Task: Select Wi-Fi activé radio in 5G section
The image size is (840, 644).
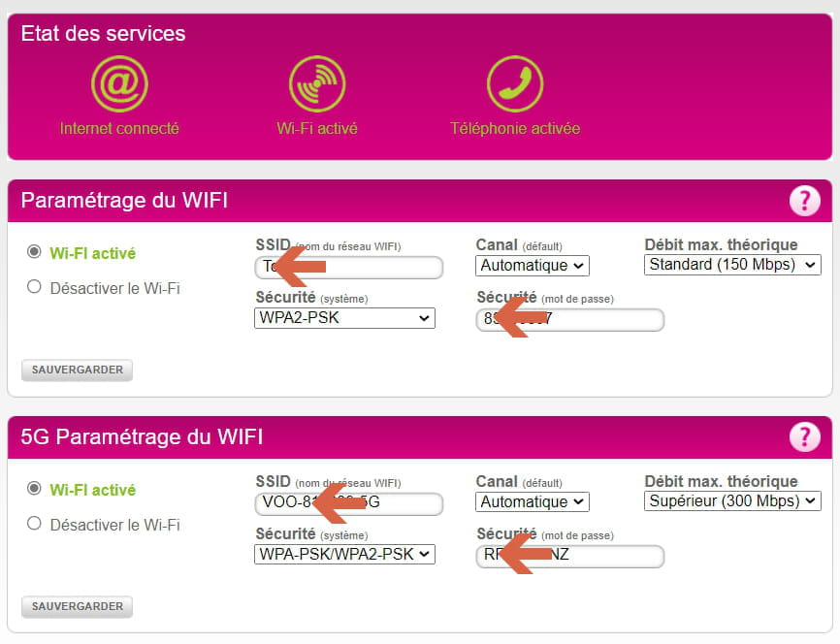Action: [x=34, y=489]
